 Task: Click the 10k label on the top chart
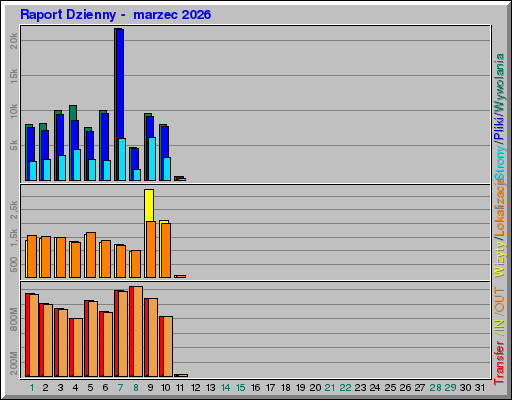13,111
